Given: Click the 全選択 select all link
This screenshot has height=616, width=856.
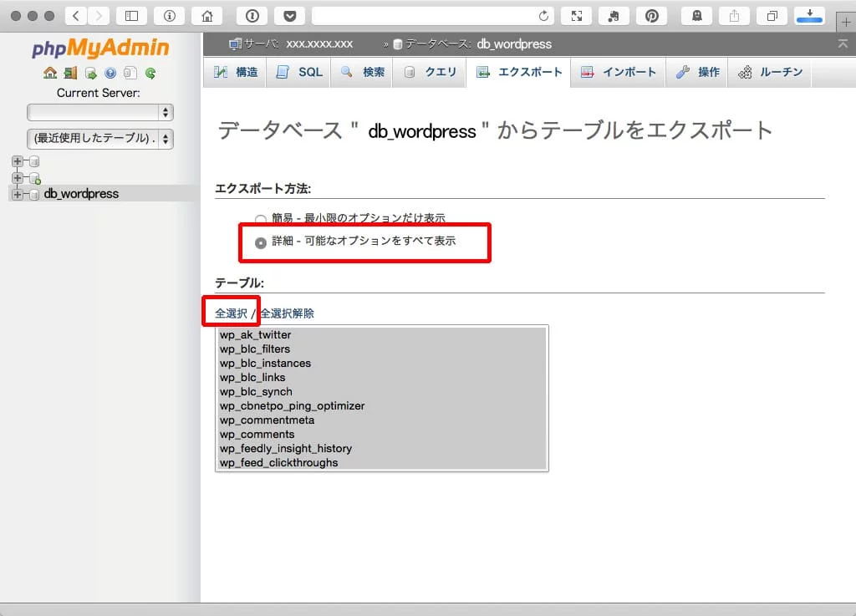Looking at the screenshot, I should coord(231,313).
